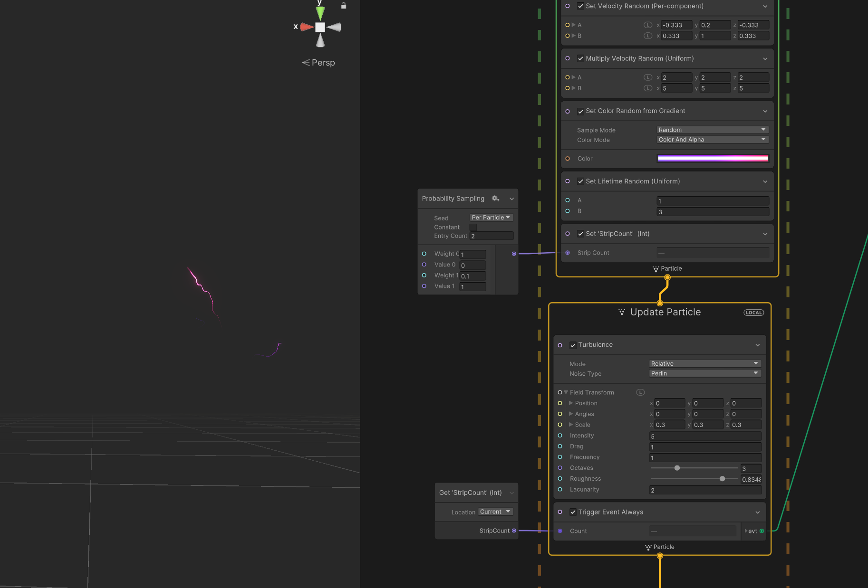
Task: Click the Update Particle top flow input port
Action: click(660, 303)
